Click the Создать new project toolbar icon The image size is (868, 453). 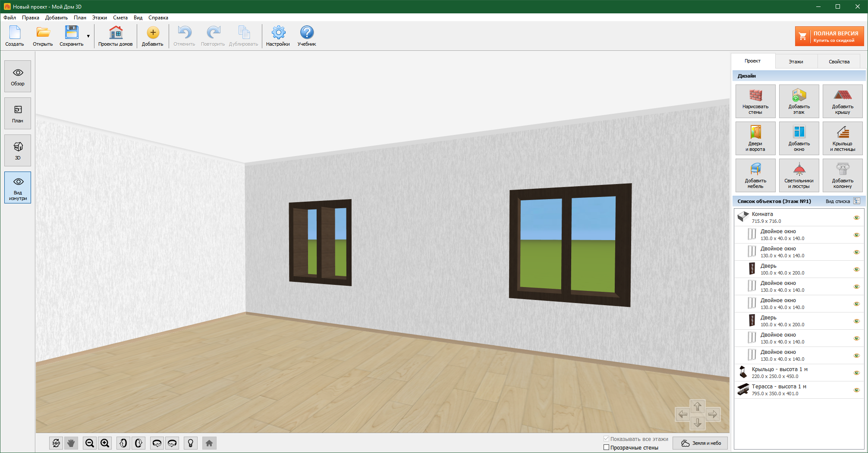[15, 36]
